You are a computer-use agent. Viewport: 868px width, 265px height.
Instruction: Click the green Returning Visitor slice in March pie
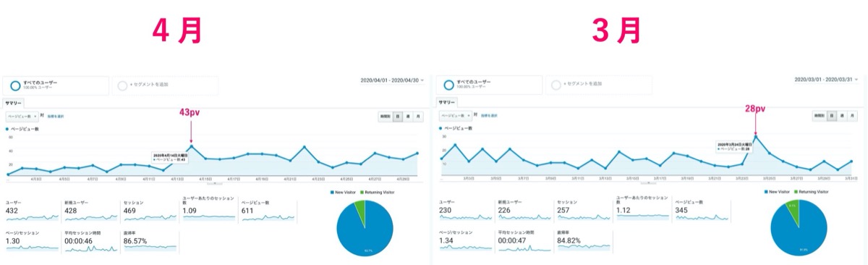pos(793,209)
